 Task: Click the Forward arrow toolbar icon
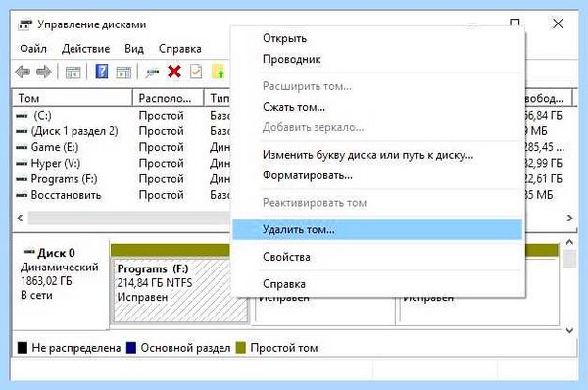(x=44, y=72)
